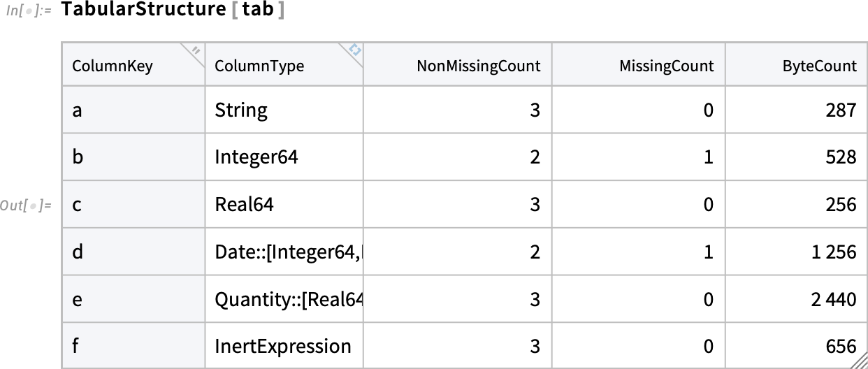The width and height of the screenshot is (868, 369).
Task: Select the ByteCount value 2 440
Action: 834,300
